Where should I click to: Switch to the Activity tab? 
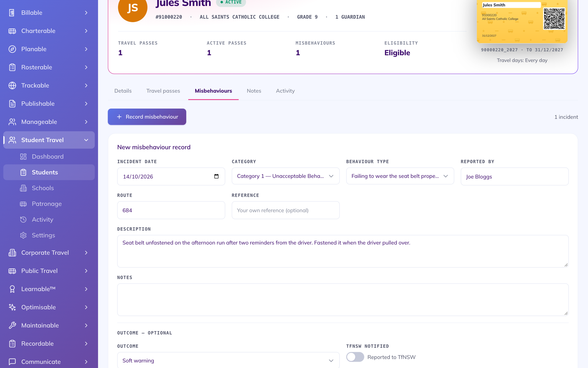[285, 91]
